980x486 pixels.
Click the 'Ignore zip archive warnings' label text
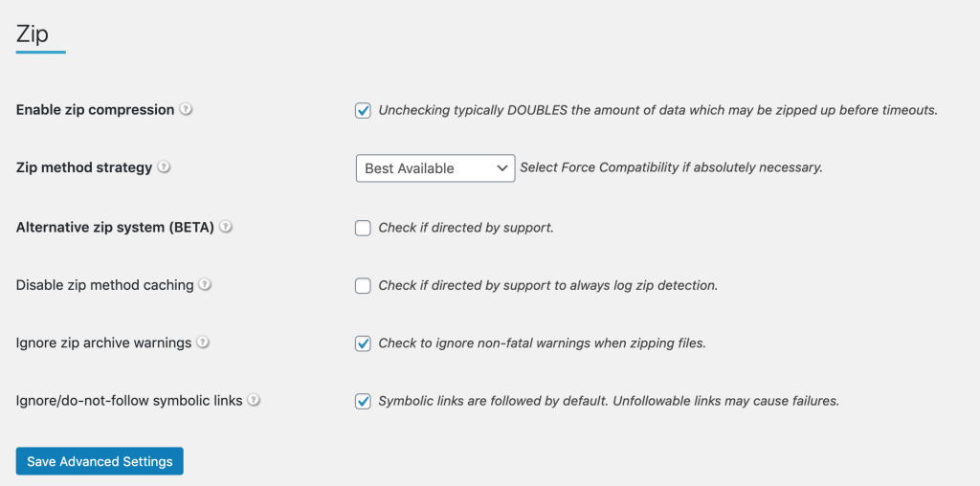(x=103, y=342)
